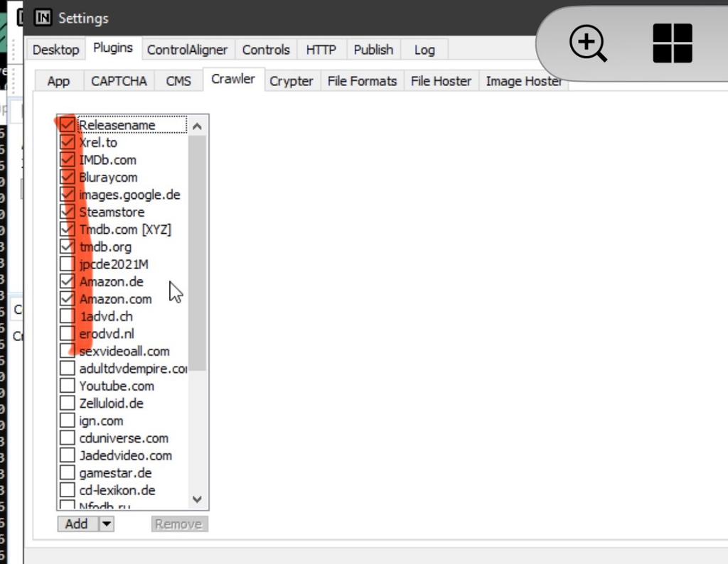Screen dimensions: 728x564
Task: Enable the jpcde2021M checkbox
Action: point(68,264)
